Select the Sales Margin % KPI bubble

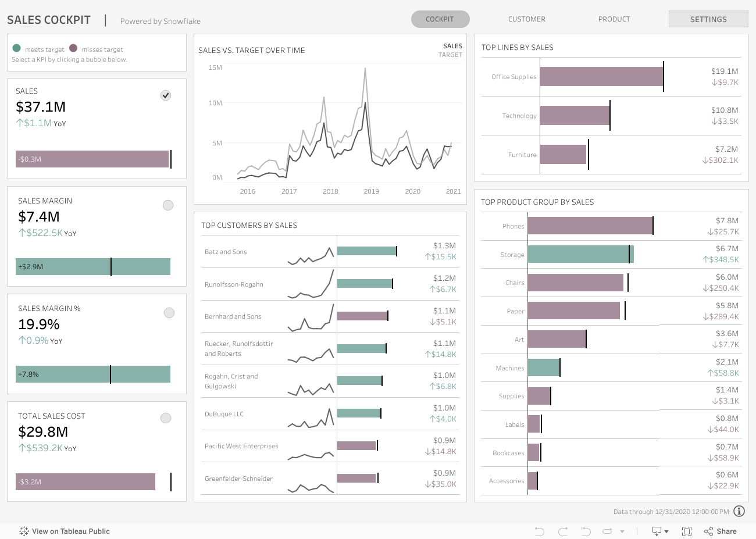[x=169, y=313]
